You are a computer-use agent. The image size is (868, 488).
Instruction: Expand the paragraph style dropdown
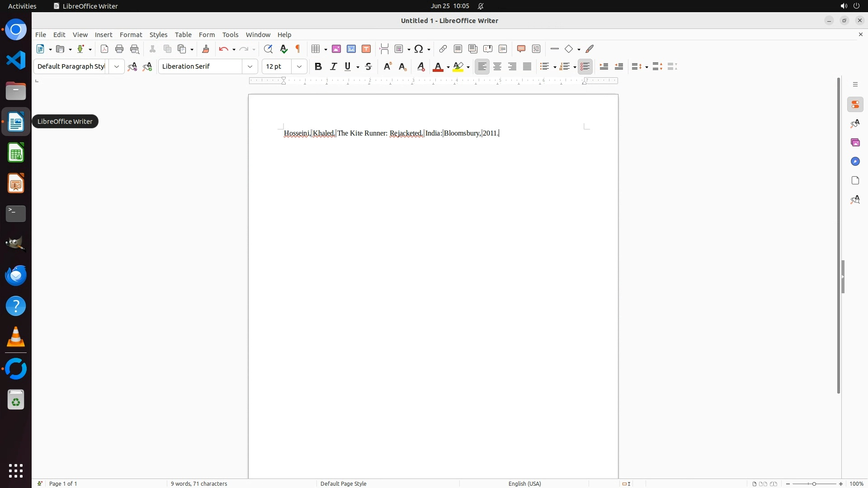click(117, 66)
